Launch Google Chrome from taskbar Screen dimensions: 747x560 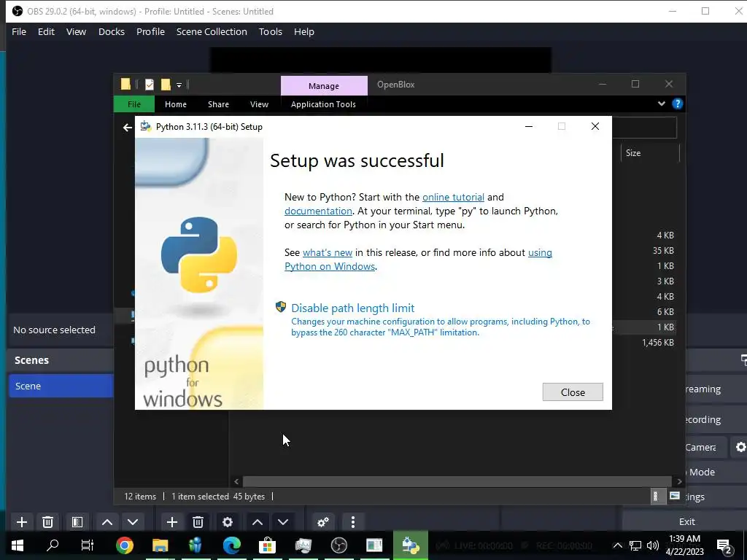coord(124,545)
